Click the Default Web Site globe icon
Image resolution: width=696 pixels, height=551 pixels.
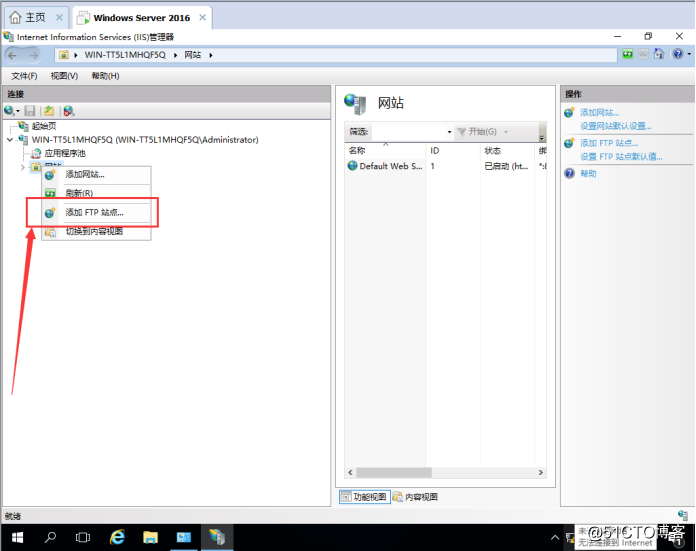352,166
